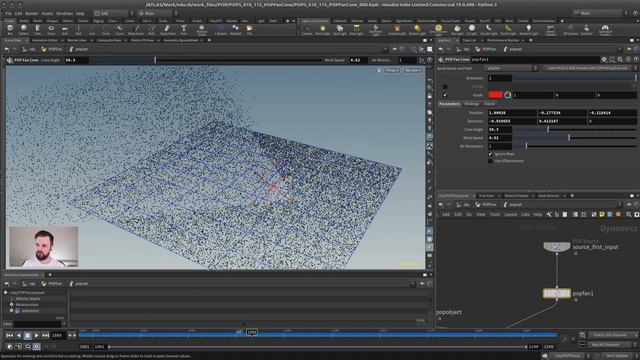Jump to the first frame
The width and height of the screenshot is (640, 360).
point(9,335)
